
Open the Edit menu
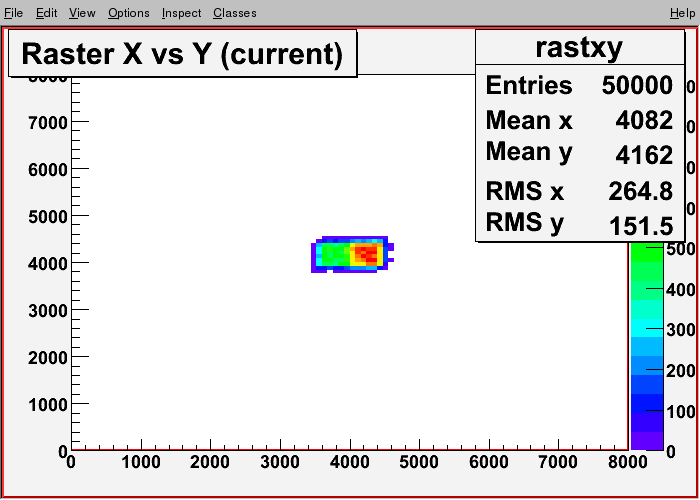click(46, 13)
